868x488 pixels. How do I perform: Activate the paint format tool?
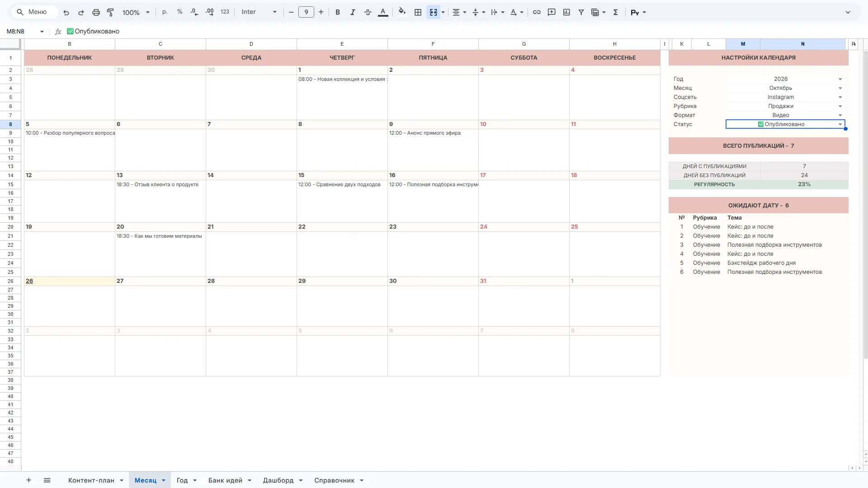tap(110, 12)
